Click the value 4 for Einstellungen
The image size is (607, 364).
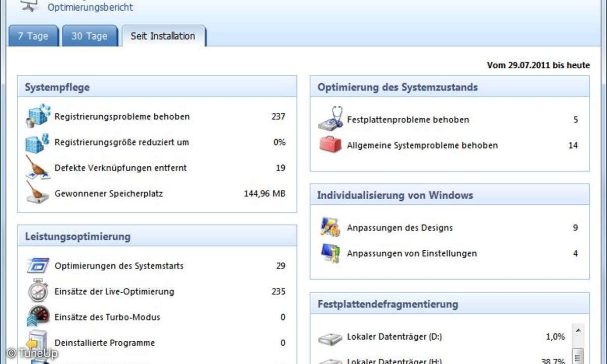coord(576,253)
